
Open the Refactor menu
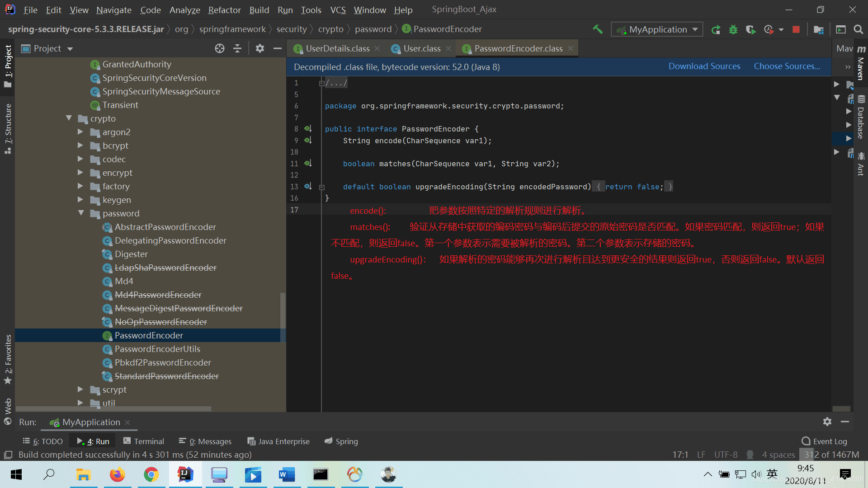(x=224, y=10)
